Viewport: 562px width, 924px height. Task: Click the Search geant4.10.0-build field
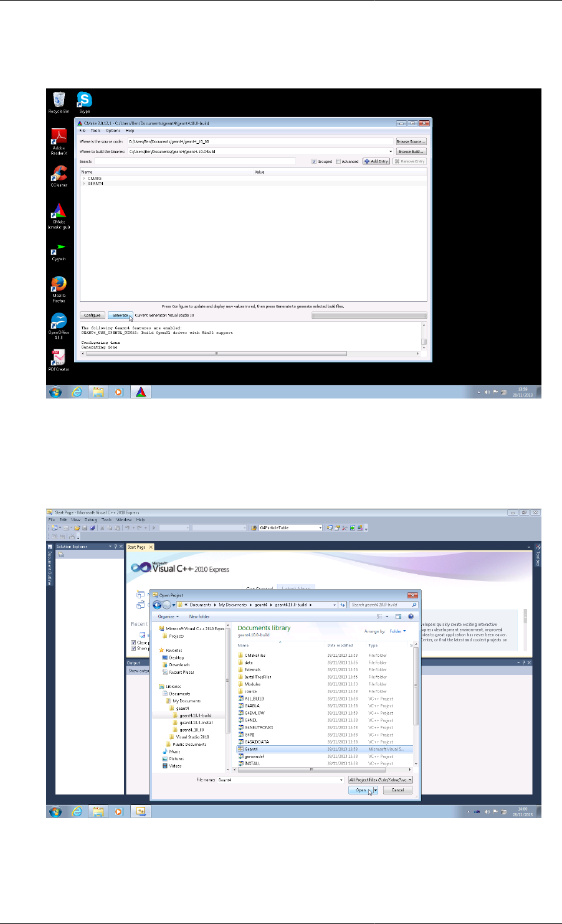click(383, 605)
